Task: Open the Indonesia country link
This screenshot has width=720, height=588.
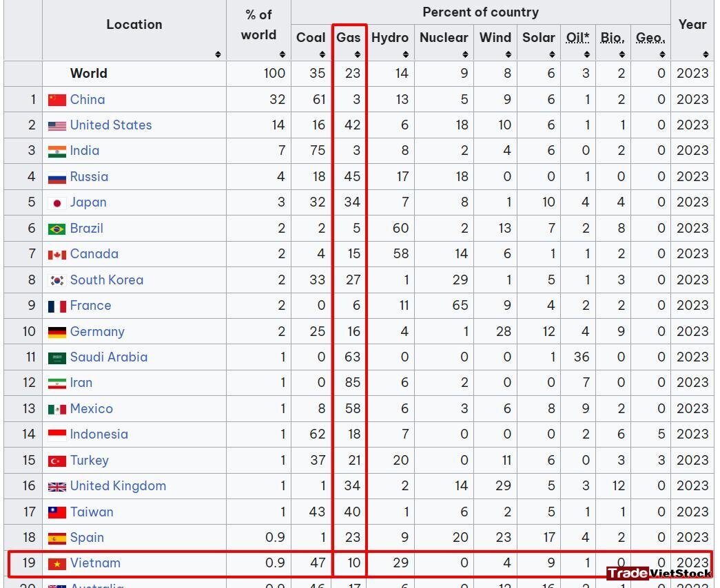Action: click(x=99, y=434)
